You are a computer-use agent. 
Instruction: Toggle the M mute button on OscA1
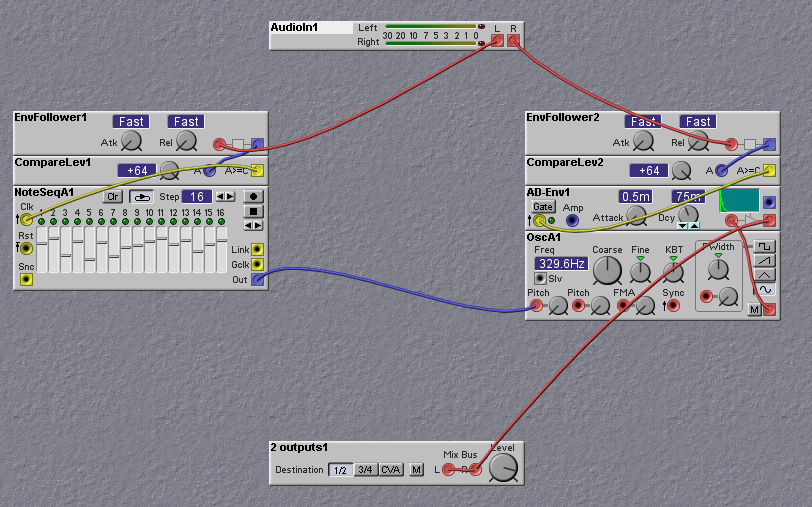[754, 310]
